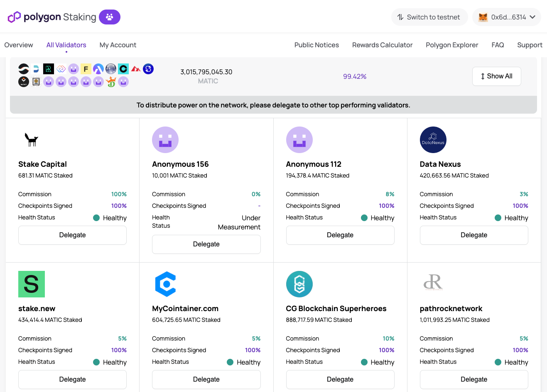The image size is (547, 392).
Task: Click the blue D-shaped validator icon in strip
Action: (36, 69)
